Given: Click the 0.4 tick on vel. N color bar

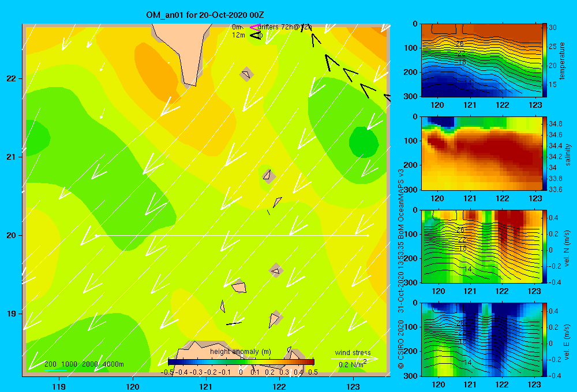Looking at the screenshot, I should (553, 218).
